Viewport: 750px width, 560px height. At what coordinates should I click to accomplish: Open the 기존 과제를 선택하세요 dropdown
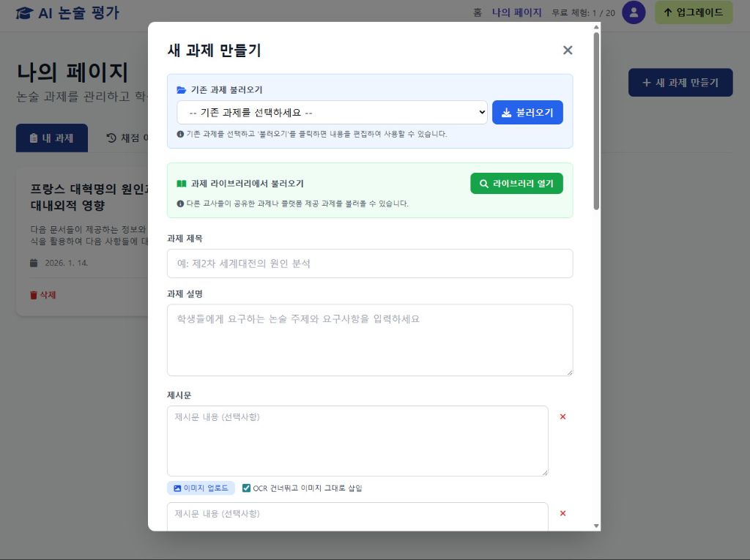coord(332,112)
